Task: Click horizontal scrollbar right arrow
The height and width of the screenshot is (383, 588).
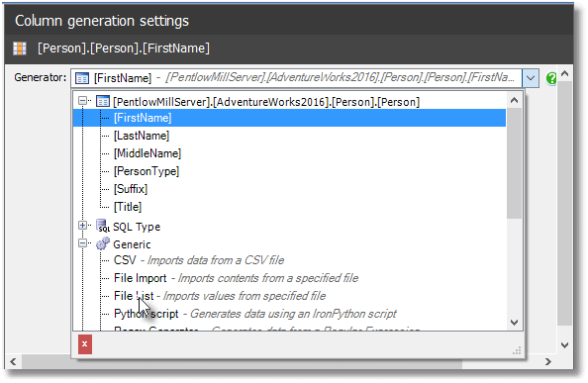Action: tap(548, 361)
